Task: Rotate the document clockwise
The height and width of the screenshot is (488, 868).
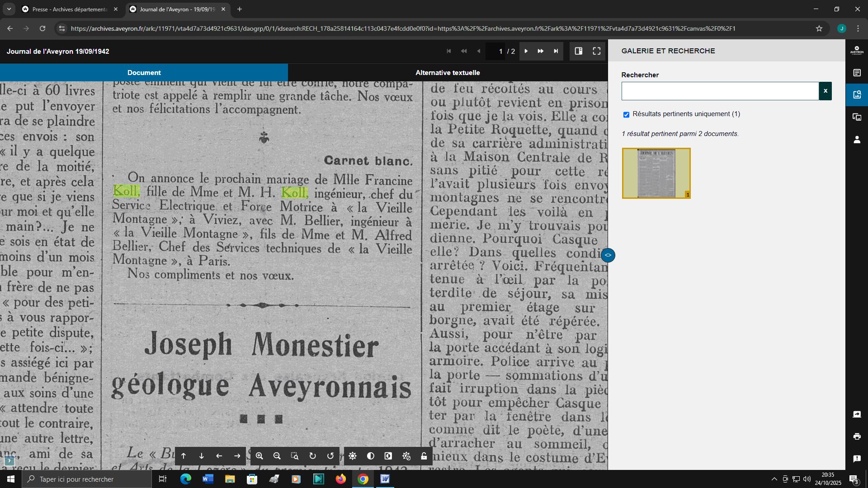Action: (x=312, y=456)
